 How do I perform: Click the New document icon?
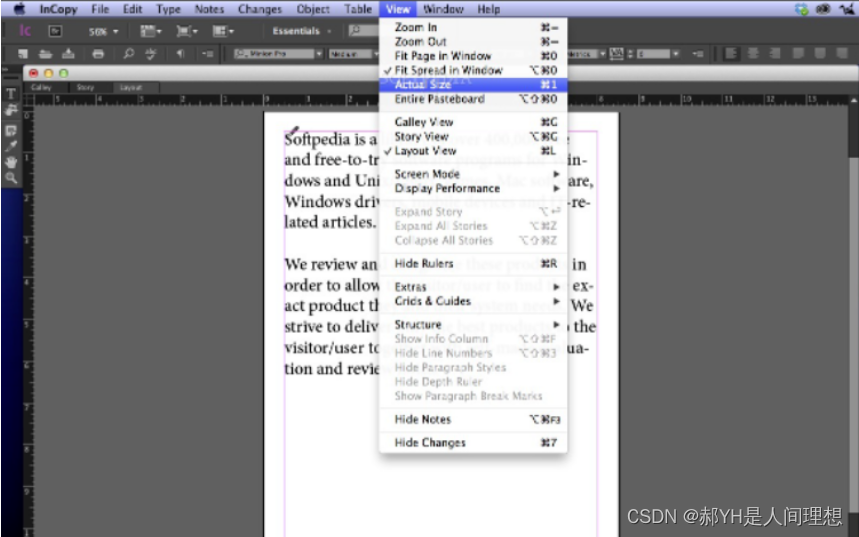pyautogui.click(x=22, y=54)
